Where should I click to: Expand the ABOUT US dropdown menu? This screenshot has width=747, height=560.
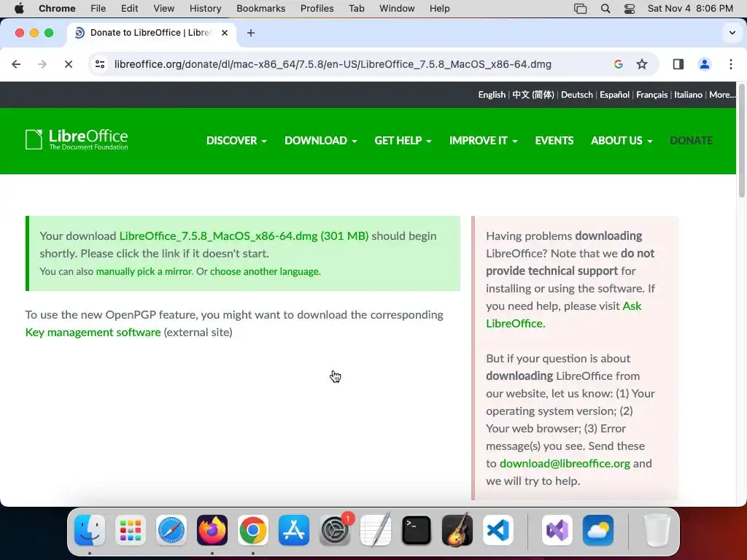coord(622,141)
